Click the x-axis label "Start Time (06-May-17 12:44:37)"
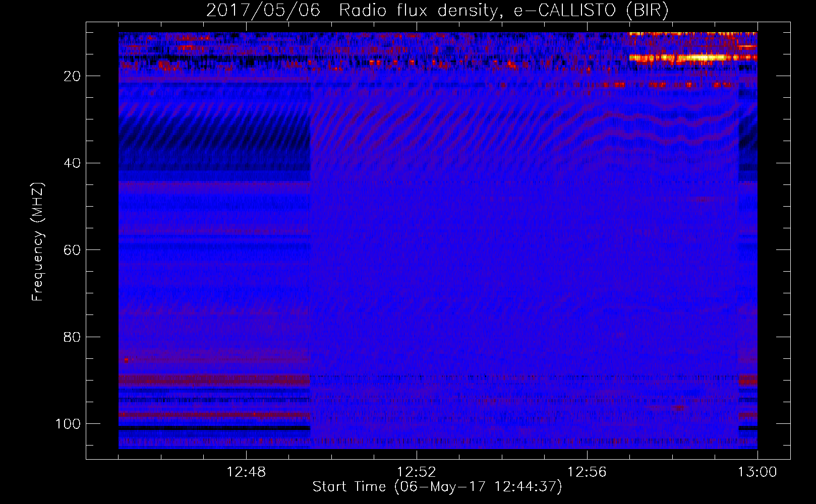The height and width of the screenshot is (504, 816). click(437, 487)
